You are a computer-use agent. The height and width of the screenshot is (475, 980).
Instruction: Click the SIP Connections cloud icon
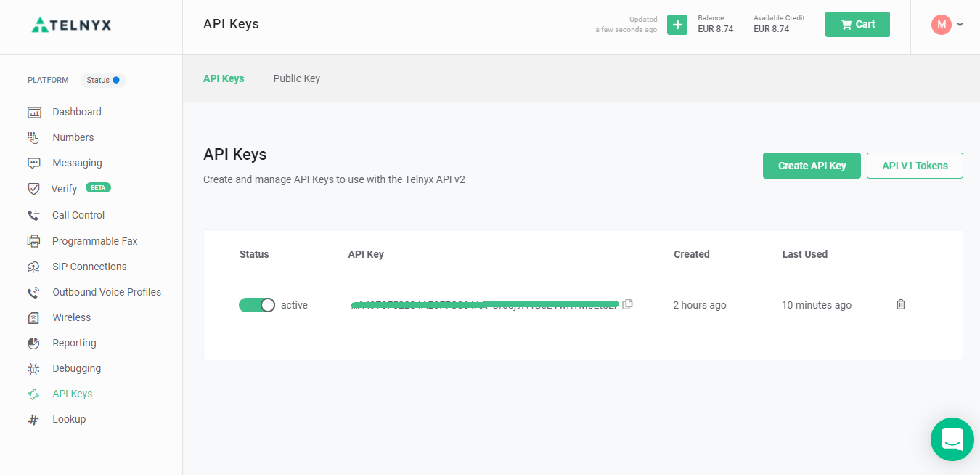tap(33, 267)
